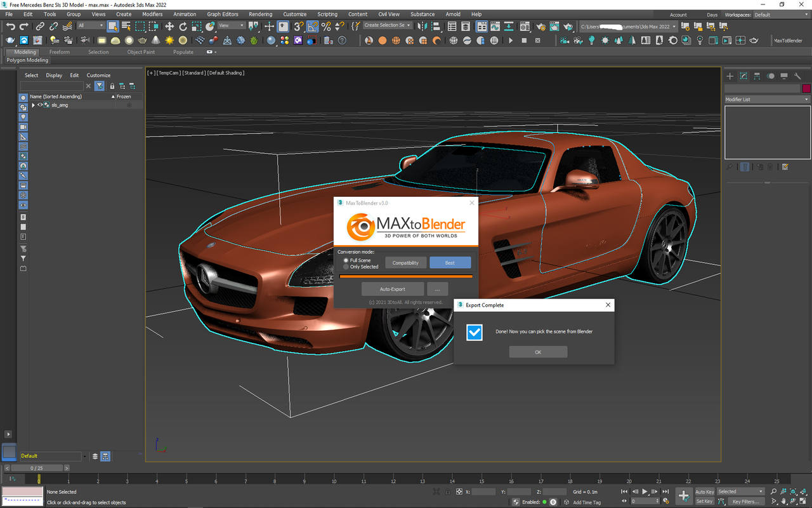Click the red color swatch in command panel
This screenshot has height=508, width=812.
coord(806,88)
